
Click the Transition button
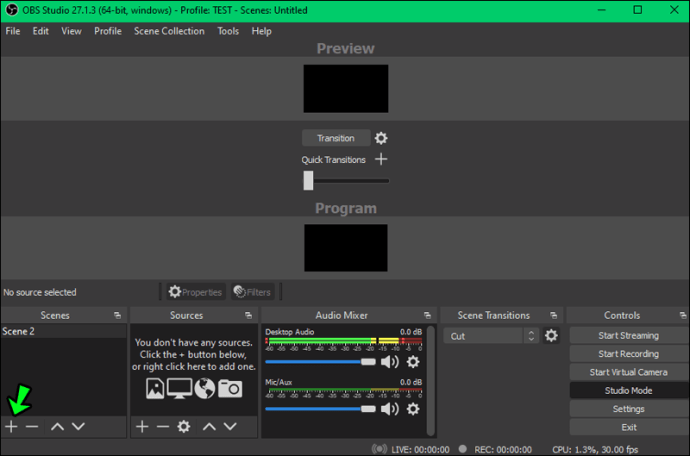pos(336,138)
